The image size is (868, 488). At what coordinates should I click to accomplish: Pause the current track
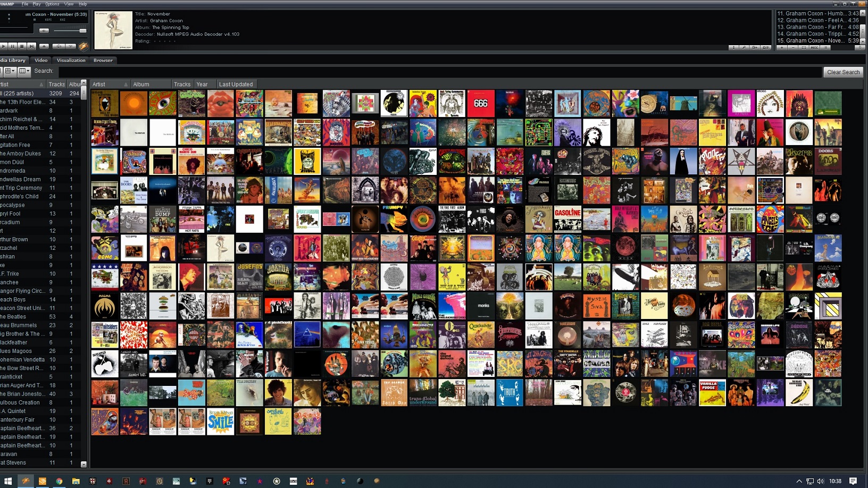12,46
